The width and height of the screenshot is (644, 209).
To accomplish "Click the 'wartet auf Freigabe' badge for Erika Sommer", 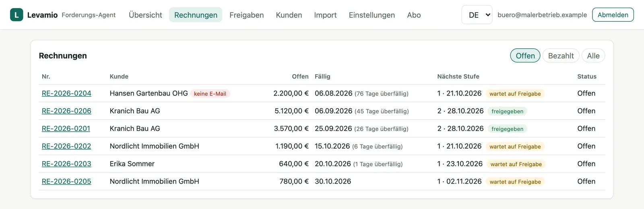I will point(516,164).
